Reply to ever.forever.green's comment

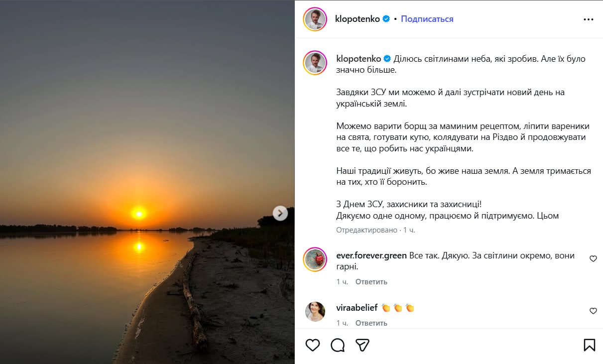(371, 282)
